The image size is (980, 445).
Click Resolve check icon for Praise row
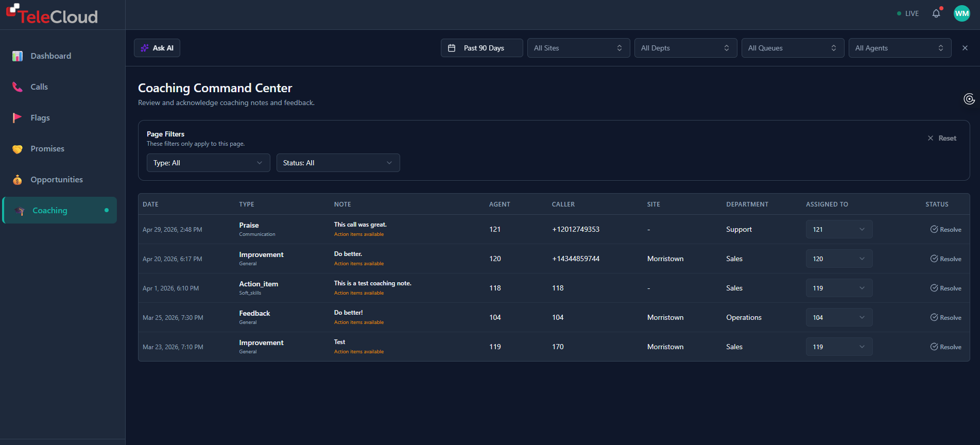934,229
